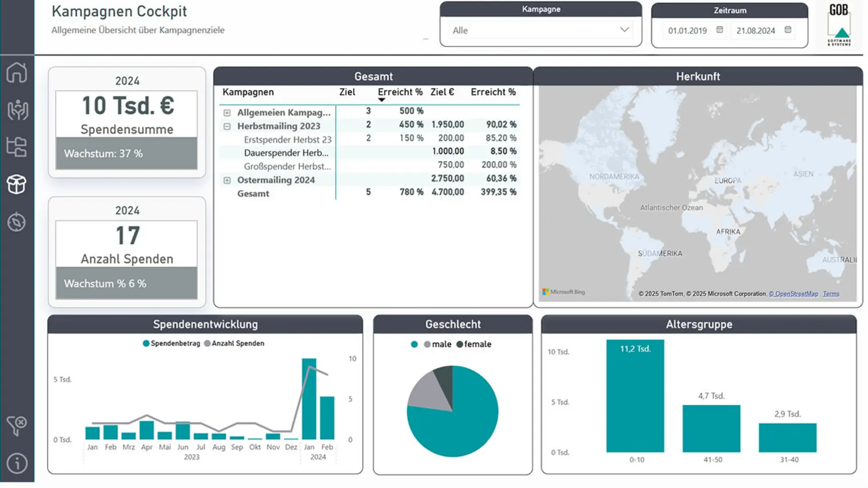The width and height of the screenshot is (868, 488).
Task: Click the unlabeled teal legend dot
Action: pyautogui.click(x=414, y=344)
